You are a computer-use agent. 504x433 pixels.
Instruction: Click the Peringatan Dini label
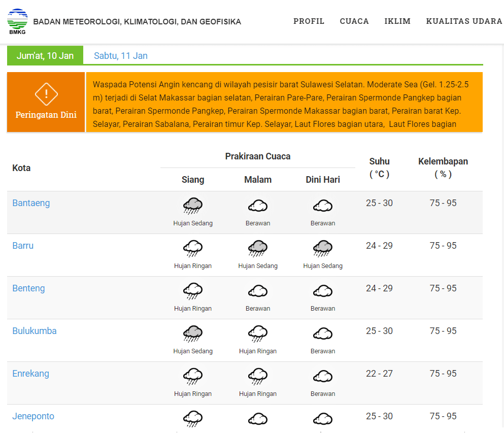(x=46, y=115)
